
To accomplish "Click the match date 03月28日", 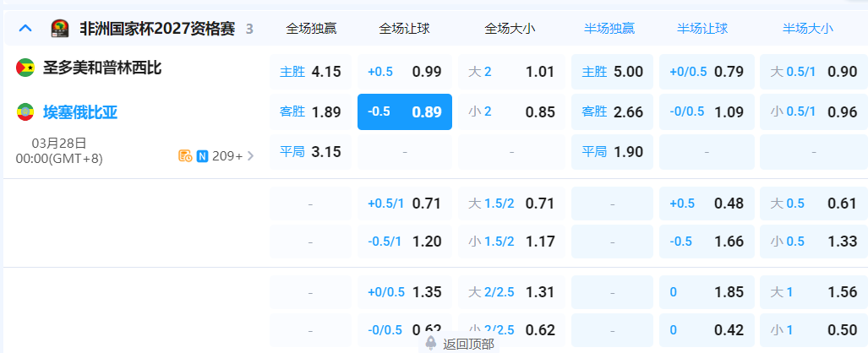I will [x=59, y=144].
